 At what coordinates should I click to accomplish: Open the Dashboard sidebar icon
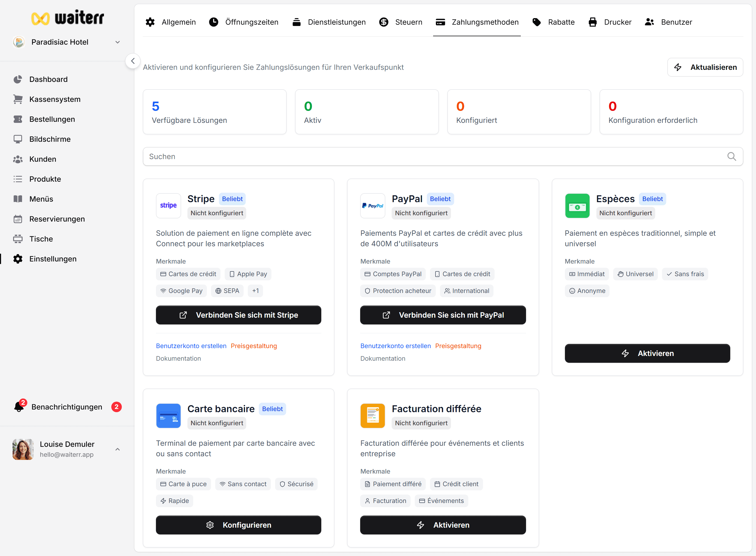click(x=18, y=80)
